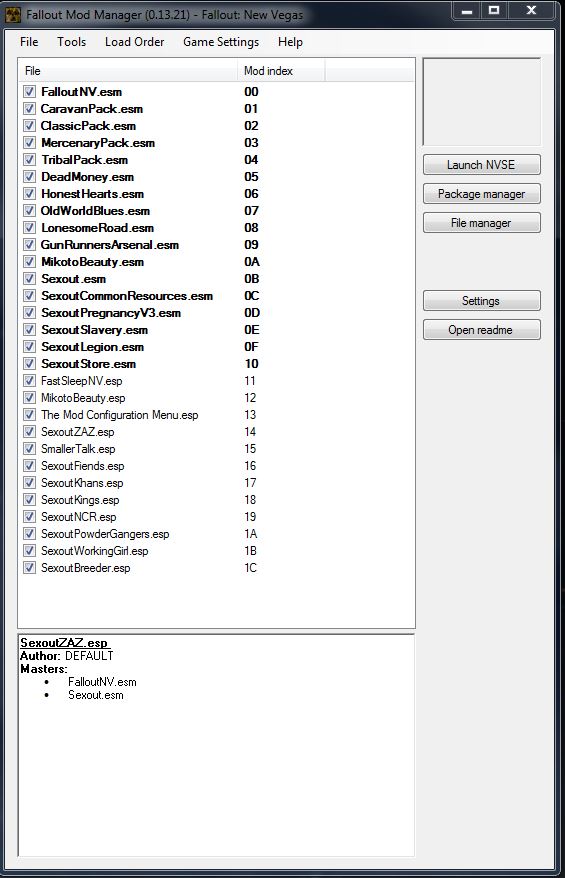Screen dimensions: 565x878
Task: Toggle the DeadMoney.esm checkbox
Action: coord(30,177)
